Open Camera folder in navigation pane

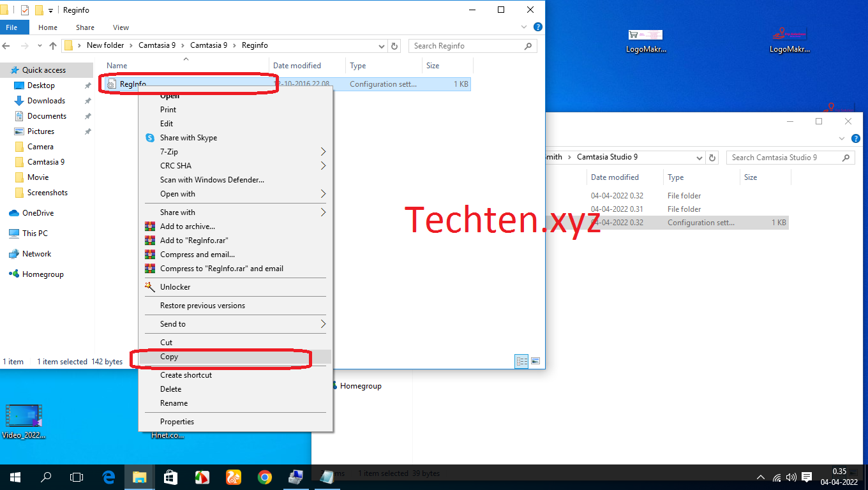click(40, 147)
